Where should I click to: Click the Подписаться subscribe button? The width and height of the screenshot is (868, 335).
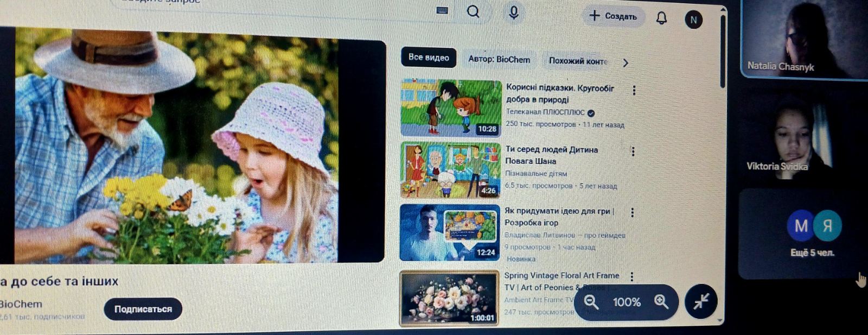[143, 309]
